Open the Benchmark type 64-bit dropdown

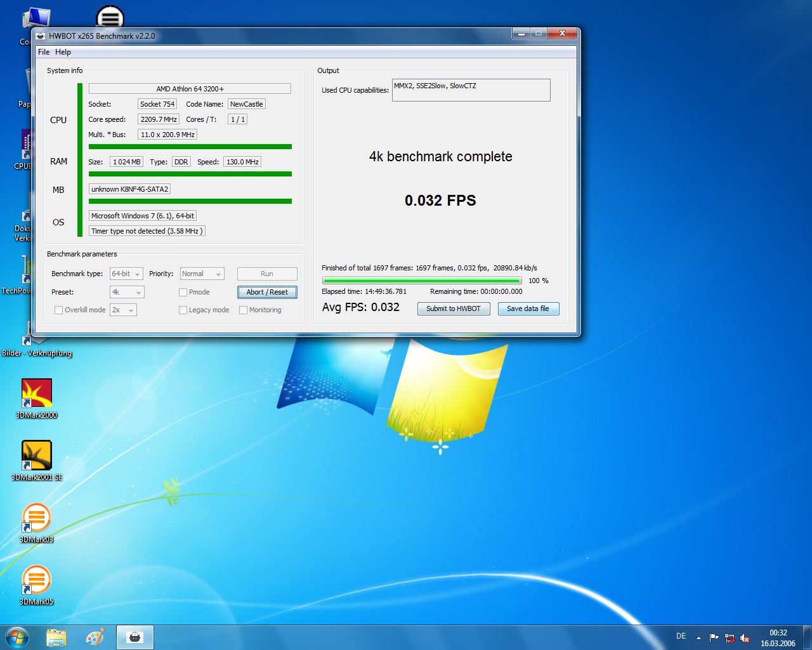pos(126,274)
